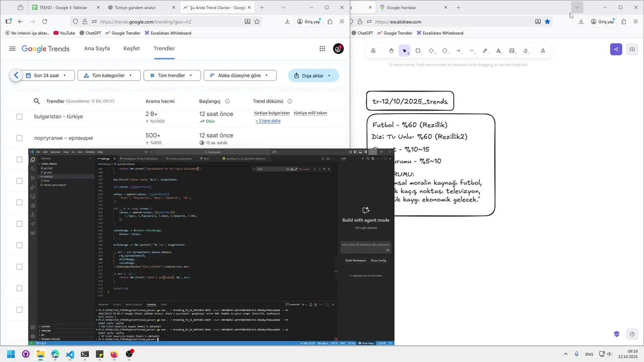Viewport: 644px width, 362px height.
Task: Switch to the Ana Sayfa tab
Action: (x=97, y=49)
